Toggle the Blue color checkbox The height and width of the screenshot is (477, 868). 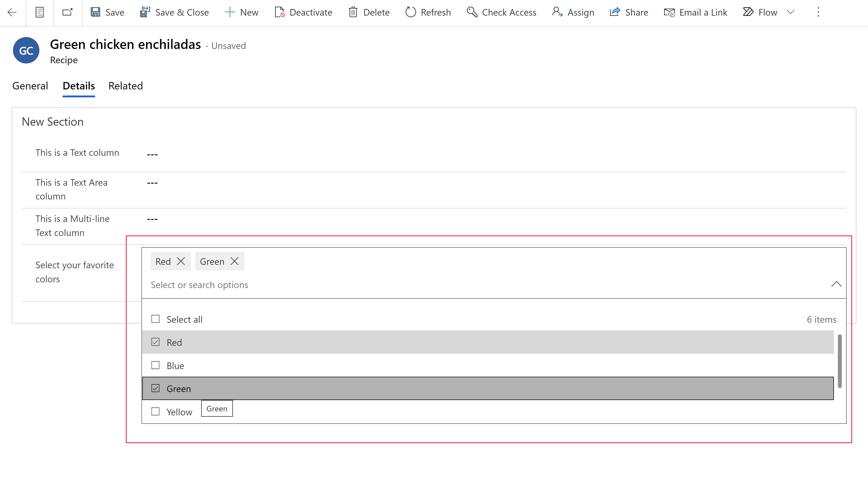coord(155,365)
